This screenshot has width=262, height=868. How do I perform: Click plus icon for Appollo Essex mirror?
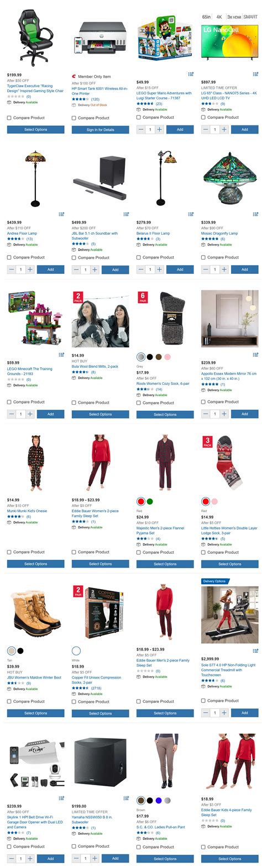(224, 414)
